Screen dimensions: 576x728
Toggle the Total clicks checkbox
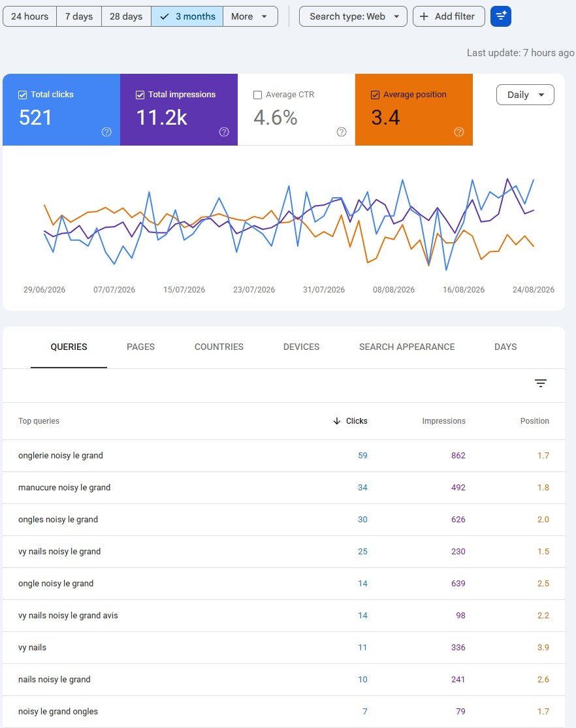click(22, 95)
